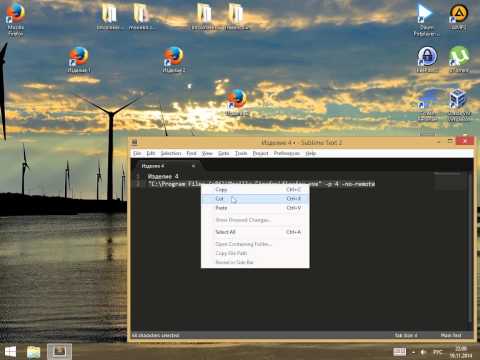Open the Goto menu

(223, 153)
